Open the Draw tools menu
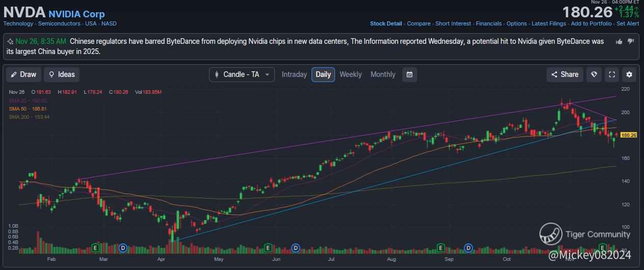 point(23,74)
